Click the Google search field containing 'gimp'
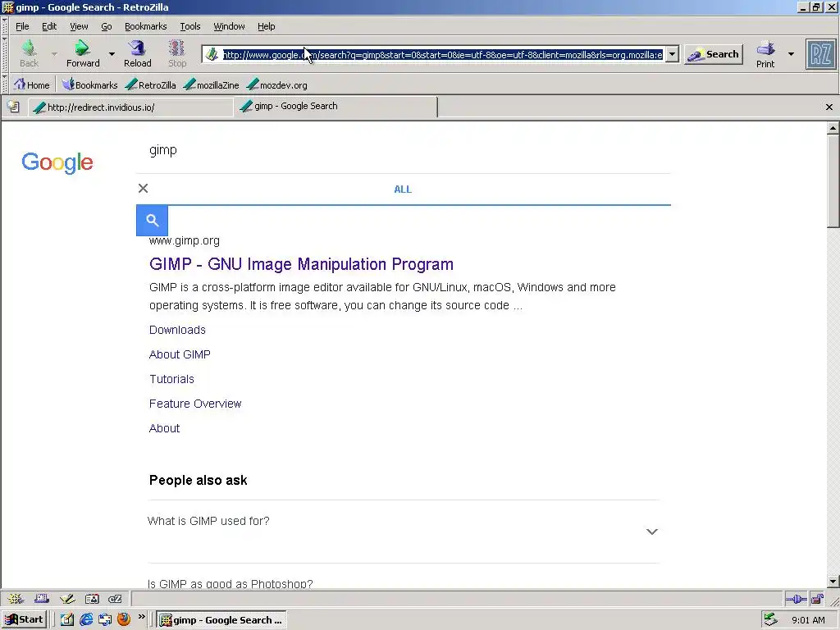This screenshot has height=630, width=840. point(403,150)
